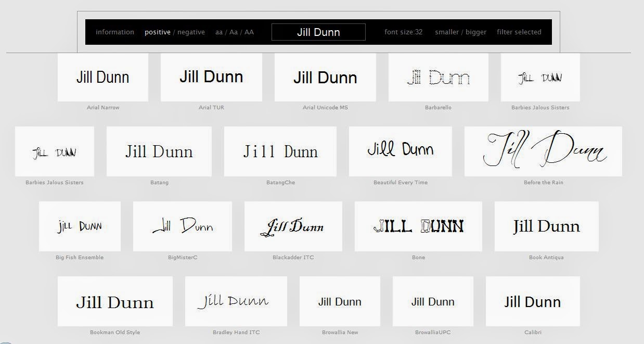Select the Book Antiqua preview card
The width and height of the screenshot is (644, 344).
coord(546,226)
